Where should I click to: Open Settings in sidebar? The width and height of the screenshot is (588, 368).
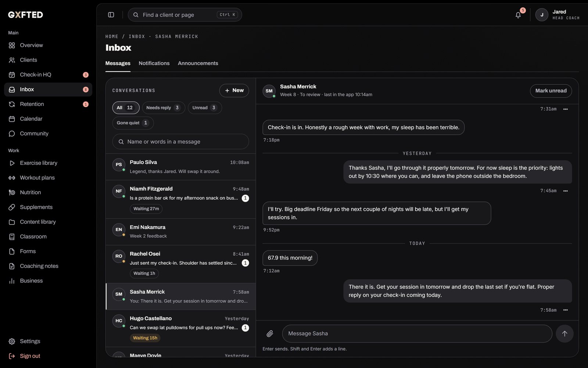click(x=48, y=341)
